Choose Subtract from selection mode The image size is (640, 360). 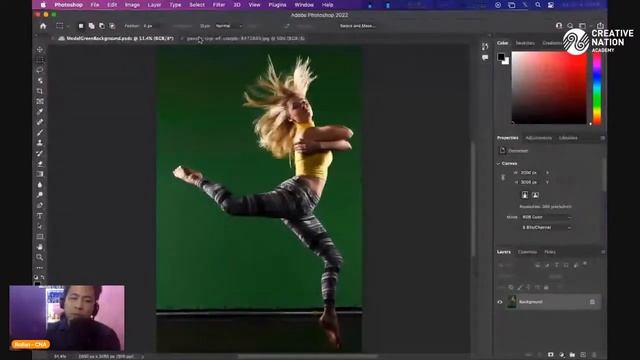click(102, 26)
